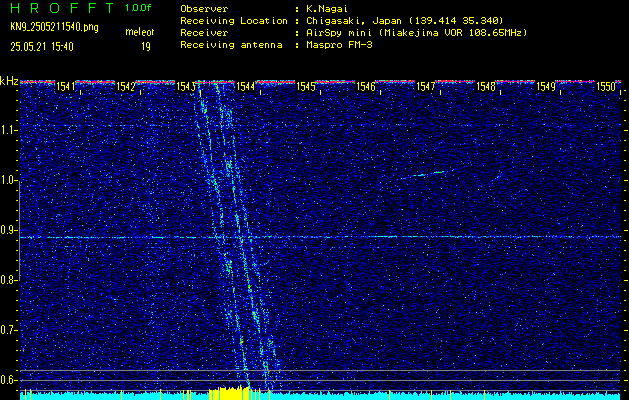Screen dimensions: 629x400
Task: Click the Observer label
Action: click(204, 9)
